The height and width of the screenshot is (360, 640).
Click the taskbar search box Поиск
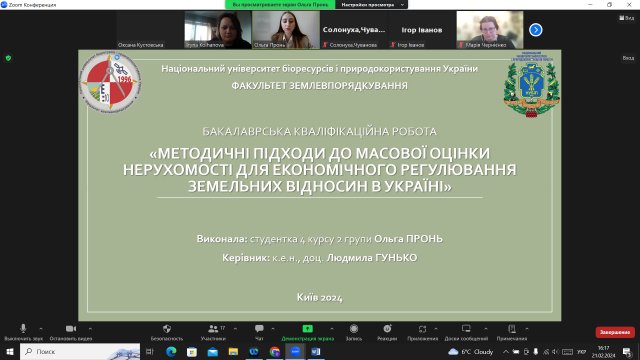(80, 351)
